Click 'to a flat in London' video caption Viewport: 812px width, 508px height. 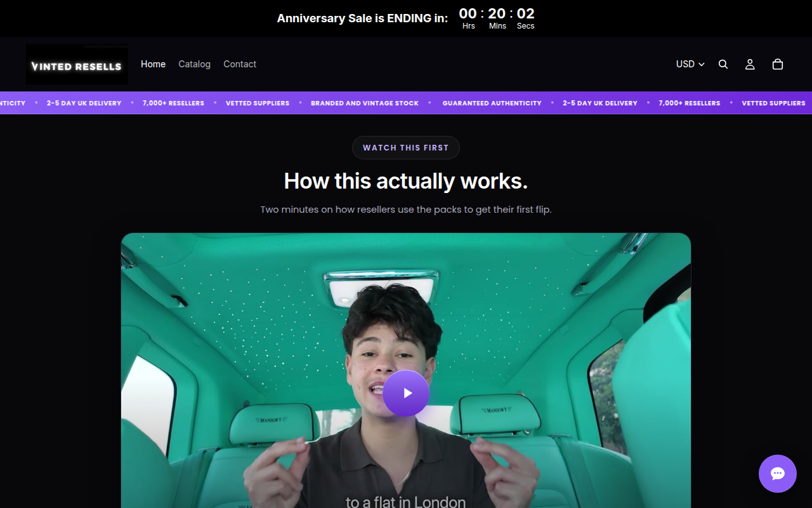tap(406, 502)
